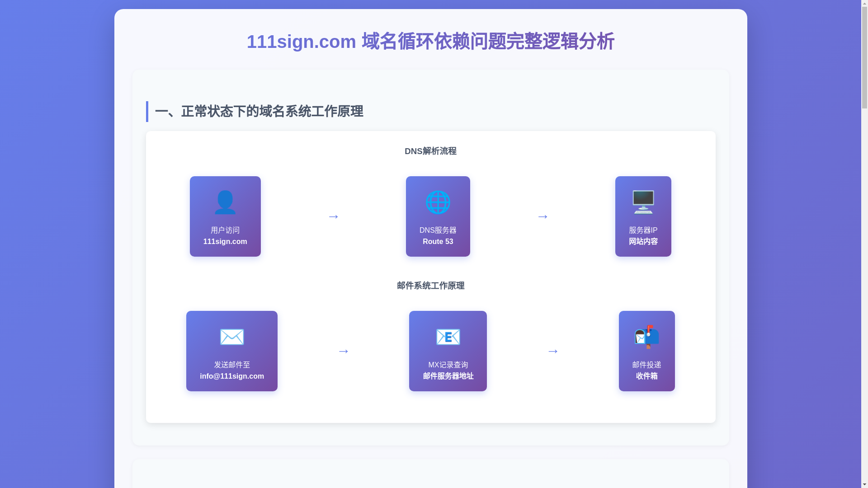Select the MX记录查询 邮件服务器地址 card
Image resolution: width=868 pixels, height=488 pixels.
(448, 351)
